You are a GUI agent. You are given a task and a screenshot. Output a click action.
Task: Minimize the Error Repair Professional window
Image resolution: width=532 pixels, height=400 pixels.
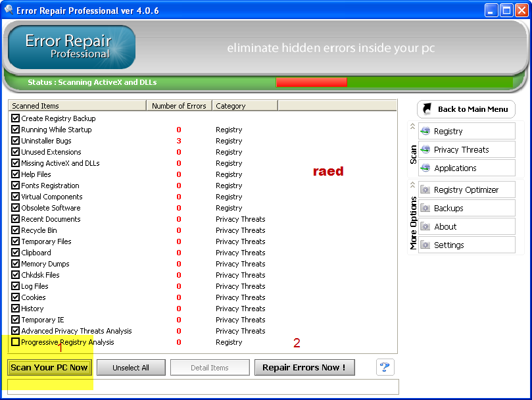click(x=491, y=10)
